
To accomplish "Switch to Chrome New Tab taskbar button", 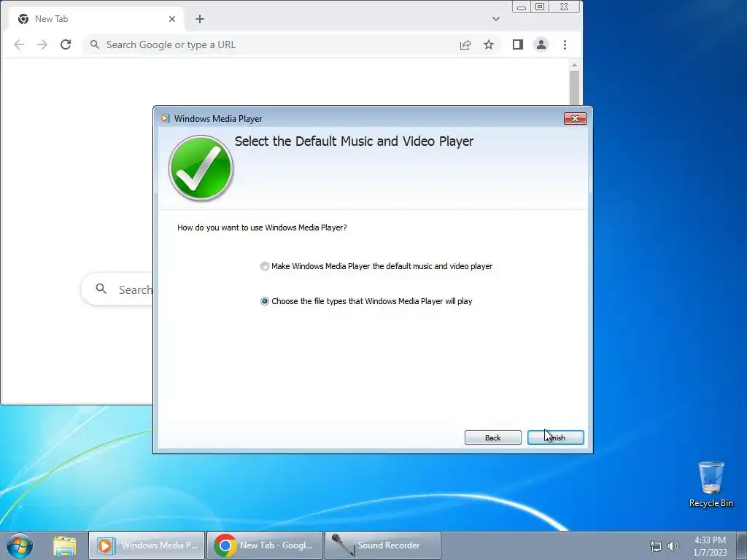I will tap(265, 545).
